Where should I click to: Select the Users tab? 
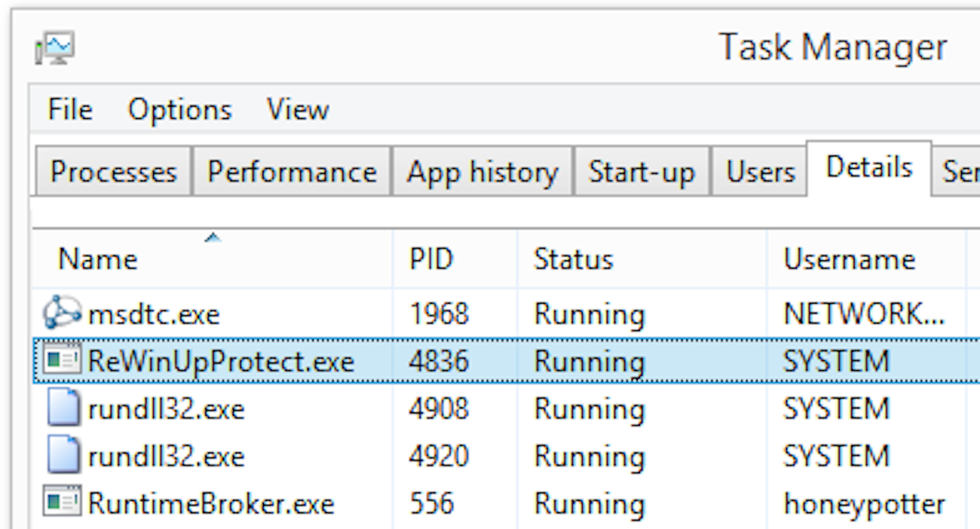coord(760,172)
